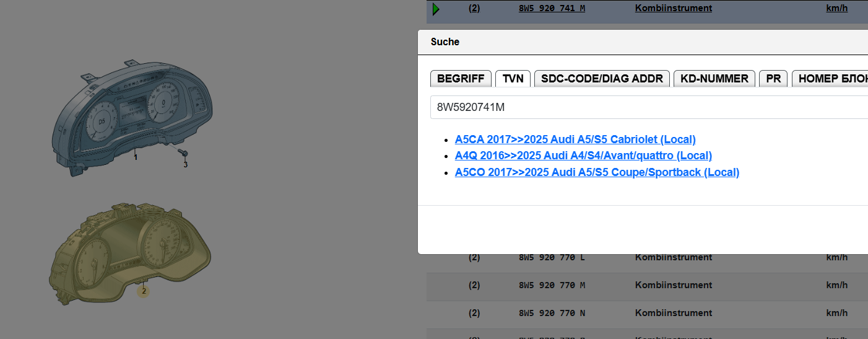Select the TVN search tab
868x339 pixels.
click(x=513, y=79)
